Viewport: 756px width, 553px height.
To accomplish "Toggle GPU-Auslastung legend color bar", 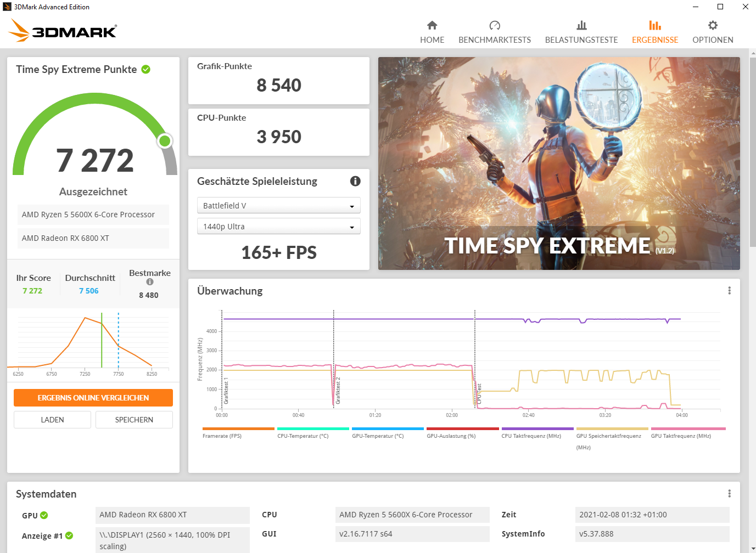I will pos(462,428).
